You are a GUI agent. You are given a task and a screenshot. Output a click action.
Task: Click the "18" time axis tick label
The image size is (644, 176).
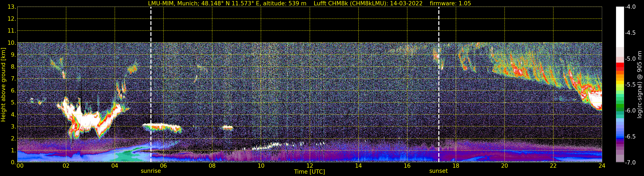point(456,166)
